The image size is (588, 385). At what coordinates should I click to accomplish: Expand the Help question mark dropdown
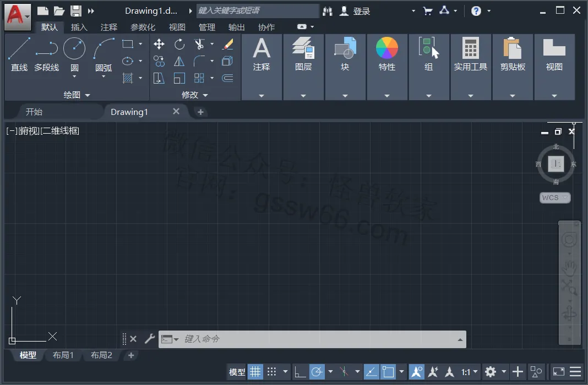click(489, 11)
